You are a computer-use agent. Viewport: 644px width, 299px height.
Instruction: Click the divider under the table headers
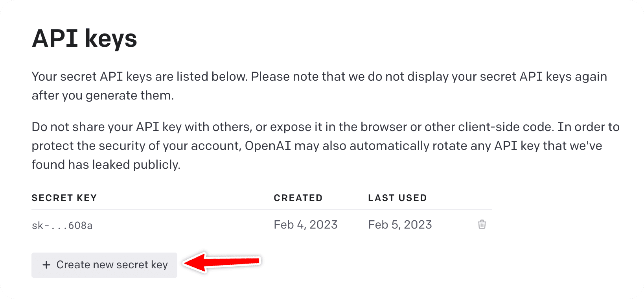tap(262, 210)
